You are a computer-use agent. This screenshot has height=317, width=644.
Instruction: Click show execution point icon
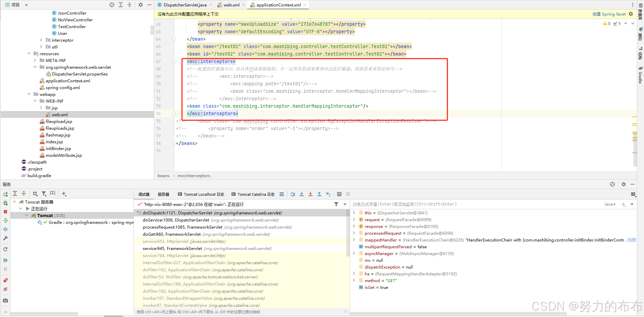282,194
